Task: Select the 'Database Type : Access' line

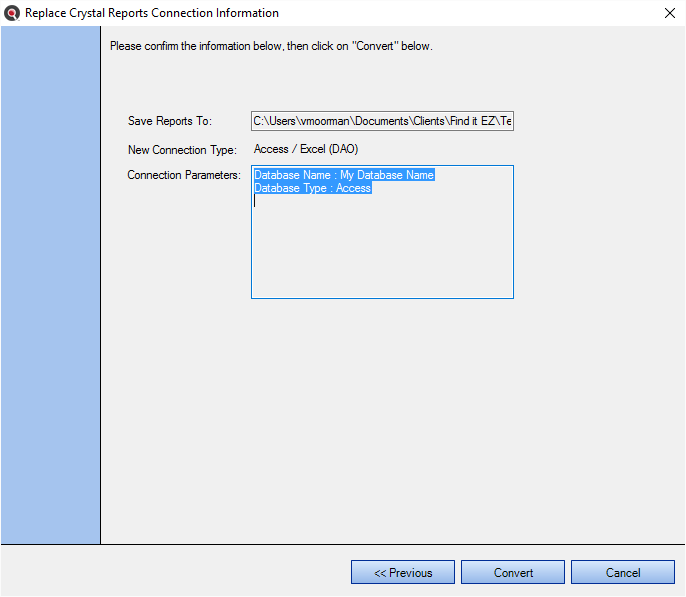Action: coord(313,188)
